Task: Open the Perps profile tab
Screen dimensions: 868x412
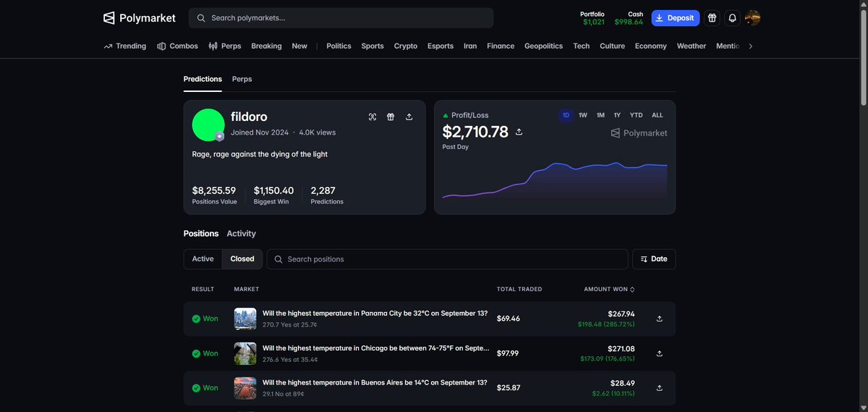Action: [242, 79]
